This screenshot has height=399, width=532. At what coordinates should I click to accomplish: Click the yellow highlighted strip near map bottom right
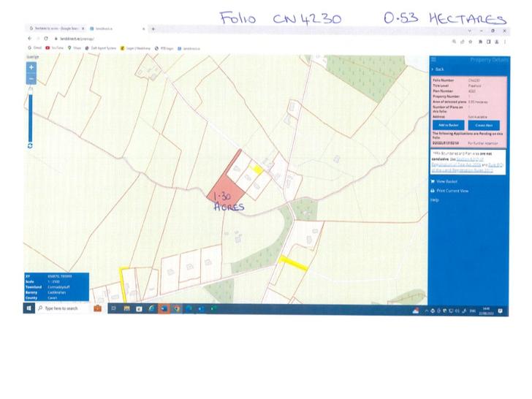pos(293,263)
